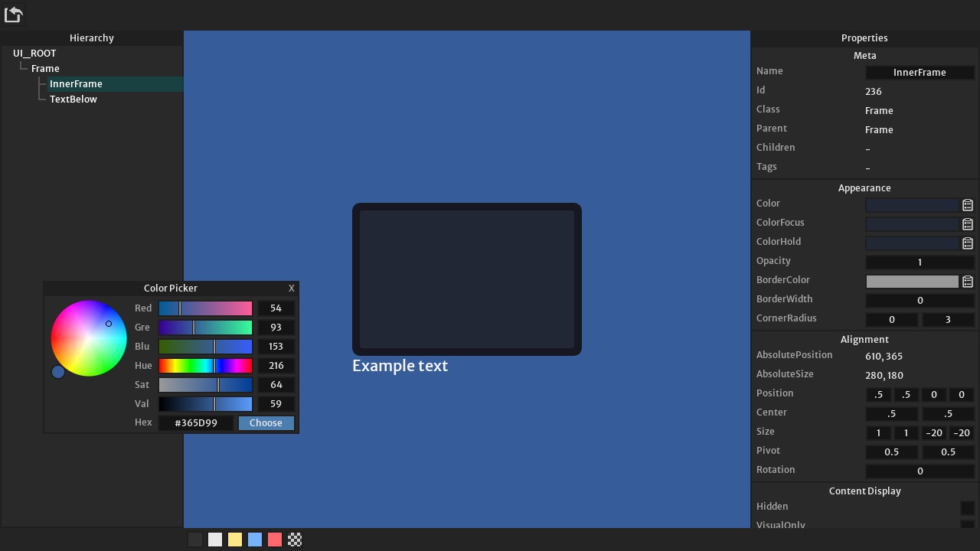Click the paste icon next to Color

(x=968, y=205)
